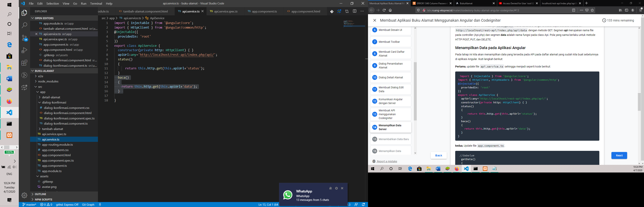Open the Selection menu

click(x=53, y=3)
